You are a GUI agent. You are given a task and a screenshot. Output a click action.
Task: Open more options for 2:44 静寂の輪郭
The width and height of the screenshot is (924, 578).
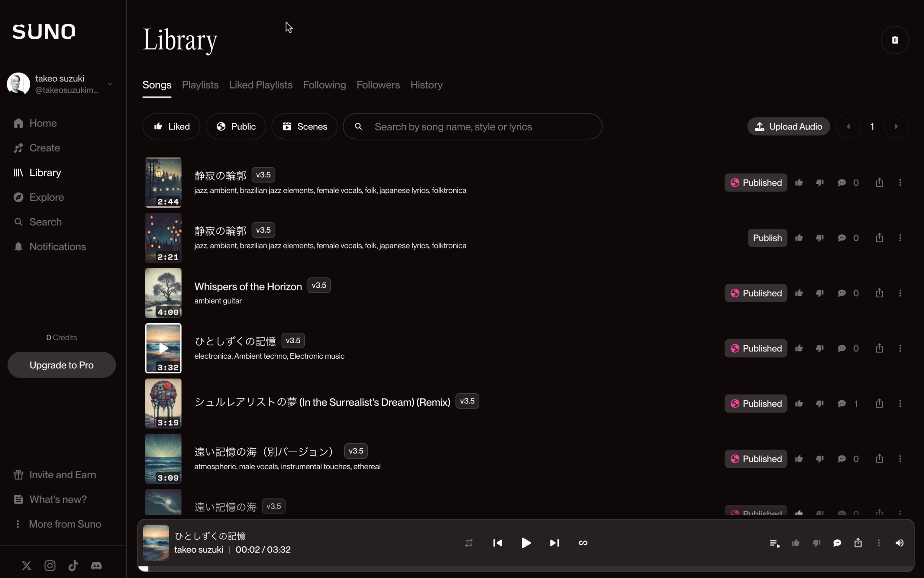click(900, 182)
